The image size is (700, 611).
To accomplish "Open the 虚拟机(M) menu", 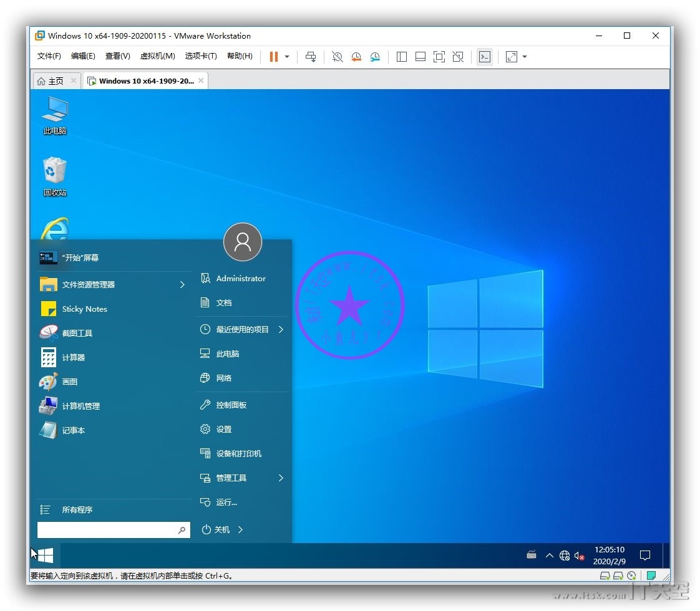I will [x=158, y=55].
